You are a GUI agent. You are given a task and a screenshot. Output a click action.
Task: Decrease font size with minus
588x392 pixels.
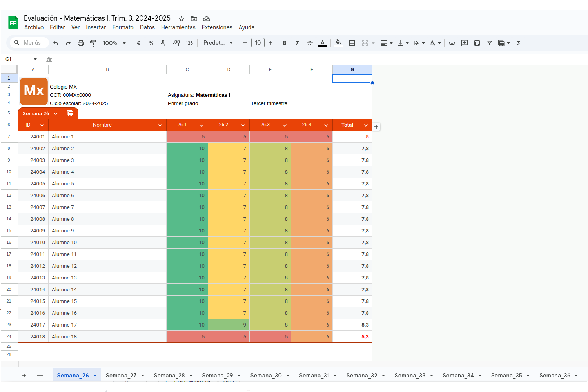point(245,43)
